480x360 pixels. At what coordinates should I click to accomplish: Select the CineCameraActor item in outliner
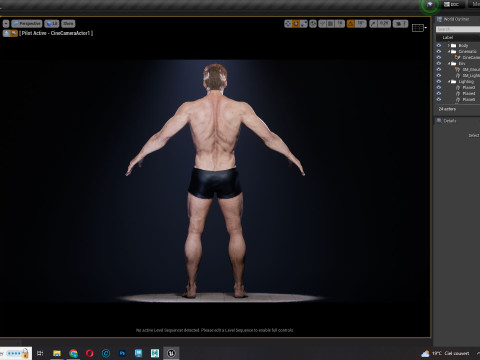tap(471, 57)
